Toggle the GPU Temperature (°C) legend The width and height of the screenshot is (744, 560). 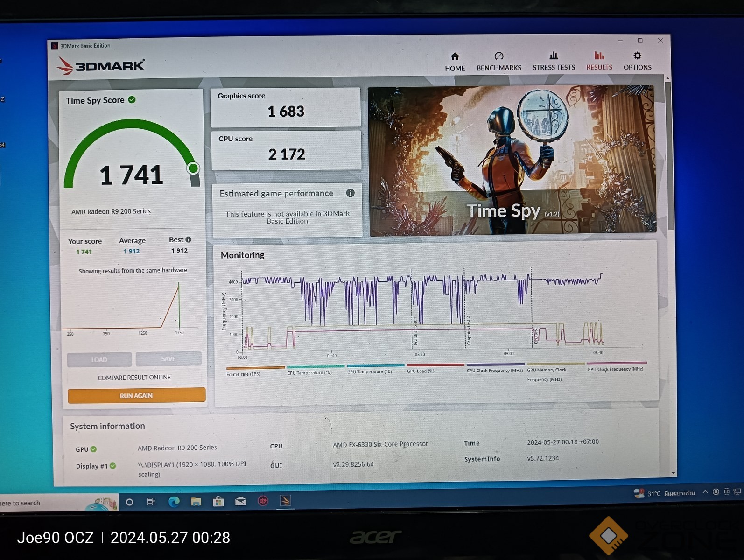click(x=375, y=369)
